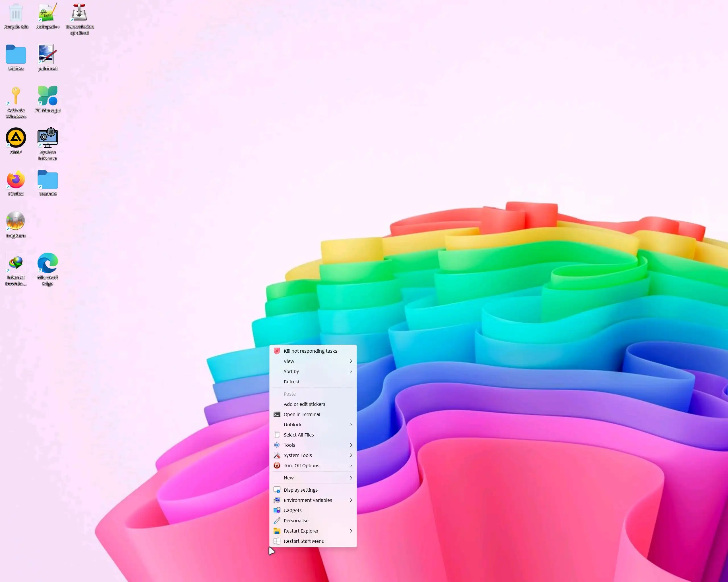This screenshot has height=582, width=728.
Task: Click the System Informer shortcut
Action: (47, 138)
